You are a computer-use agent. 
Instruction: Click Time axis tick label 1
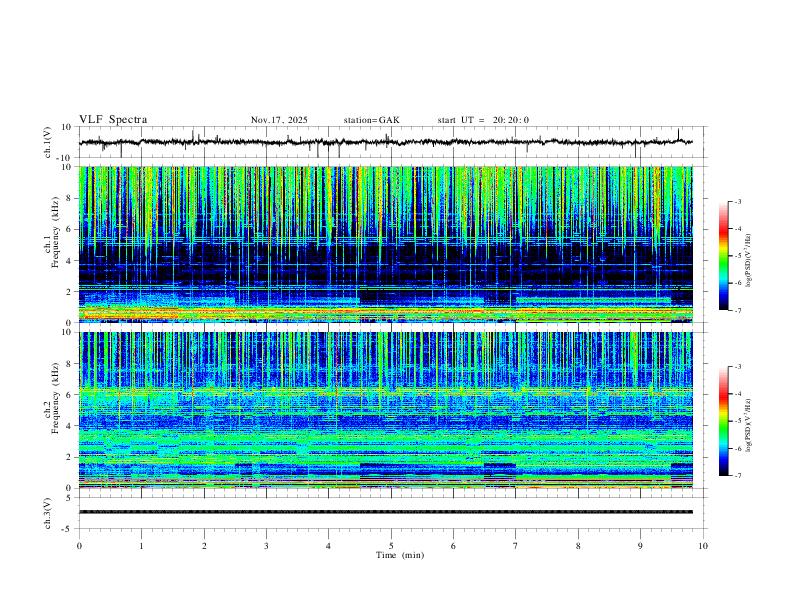(141, 546)
